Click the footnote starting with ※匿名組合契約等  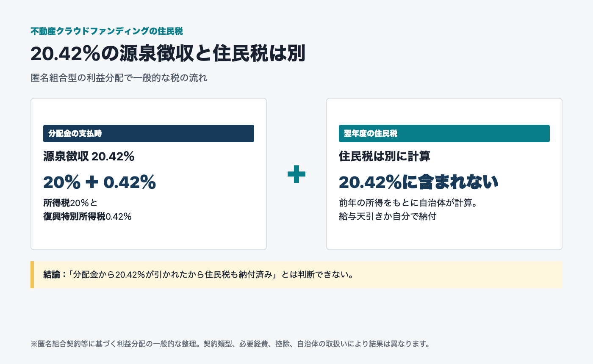coord(230,344)
